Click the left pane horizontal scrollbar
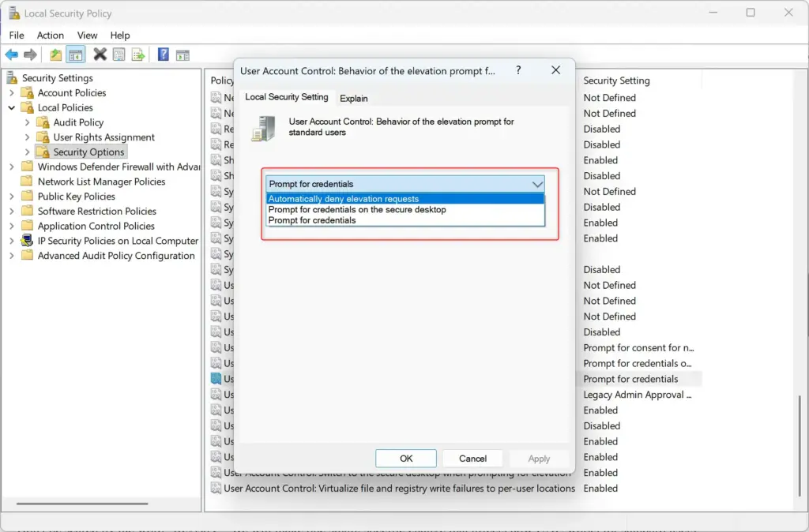 click(x=82, y=504)
